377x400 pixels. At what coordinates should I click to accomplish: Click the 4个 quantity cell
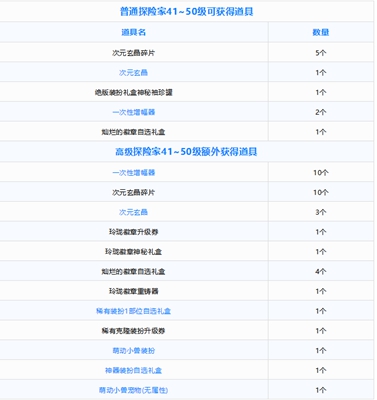(321, 271)
